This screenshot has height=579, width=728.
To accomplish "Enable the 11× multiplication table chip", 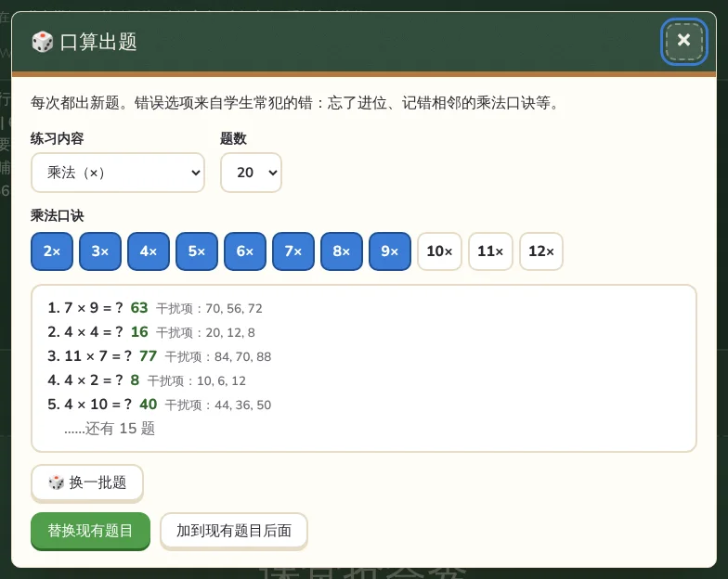I will click(490, 251).
